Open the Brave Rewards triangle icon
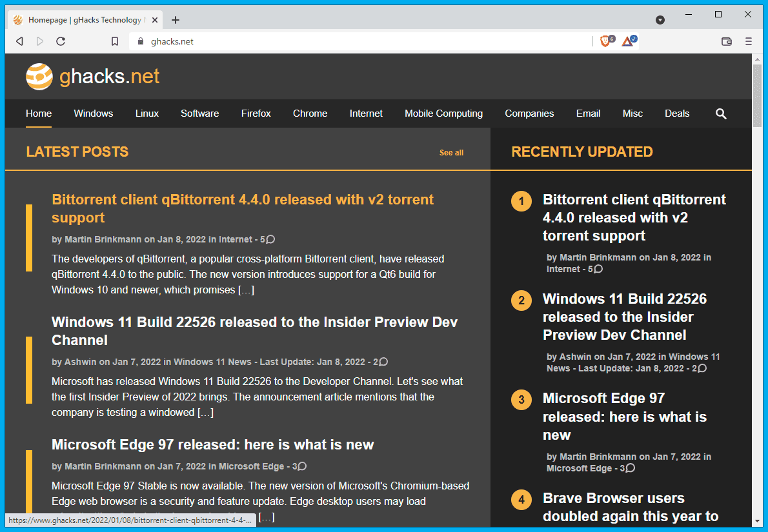Screen dimensions: 768x532 coord(628,41)
